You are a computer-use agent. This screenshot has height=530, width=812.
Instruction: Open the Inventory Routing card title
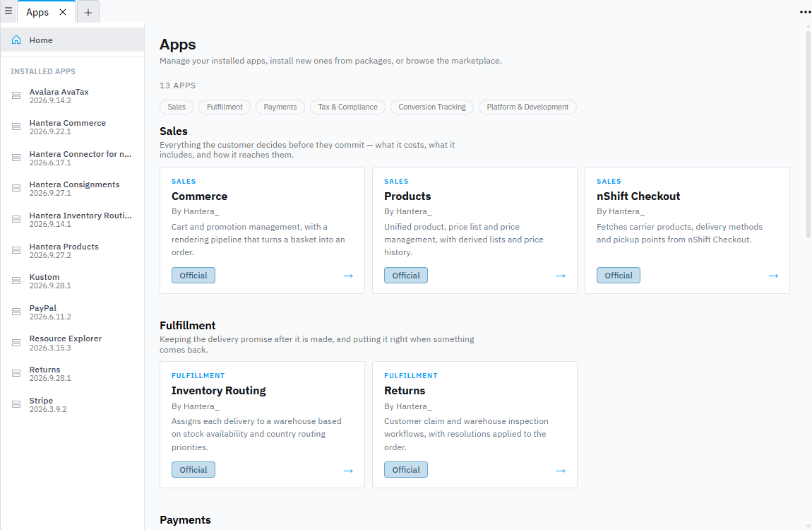click(219, 391)
